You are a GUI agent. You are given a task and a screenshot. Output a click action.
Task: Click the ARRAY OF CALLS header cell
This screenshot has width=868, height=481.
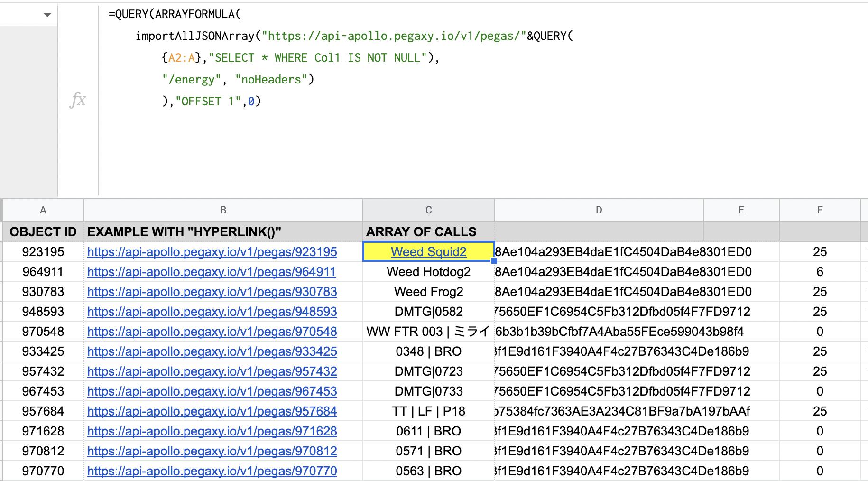pos(429,231)
